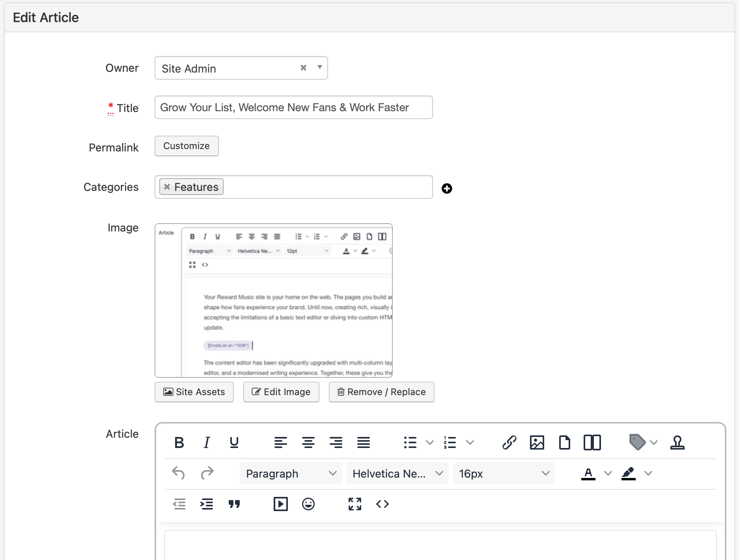Click the tag icon in editor toolbar
The height and width of the screenshot is (560, 739).
click(x=637, y=442)
